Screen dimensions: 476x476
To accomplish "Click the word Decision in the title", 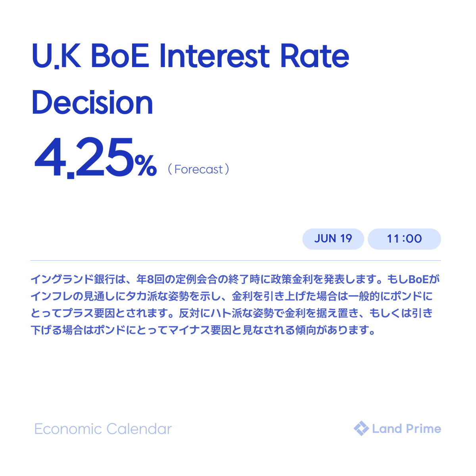I will pyautogui.click(x=92, y=103).
